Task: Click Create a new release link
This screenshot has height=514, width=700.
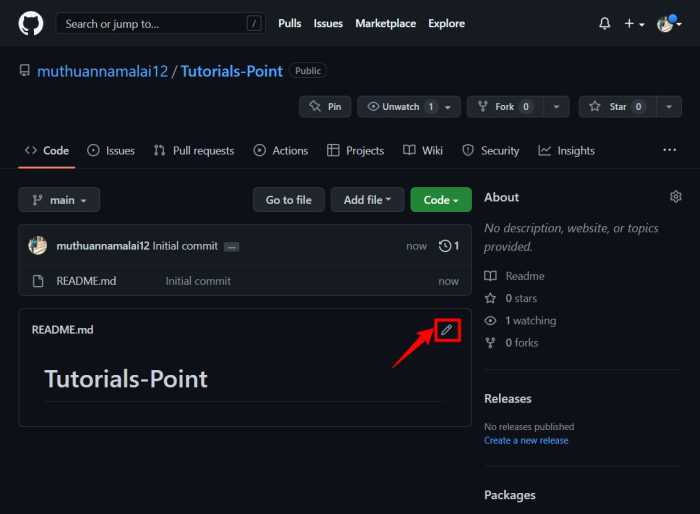Action: pos(526,440)
